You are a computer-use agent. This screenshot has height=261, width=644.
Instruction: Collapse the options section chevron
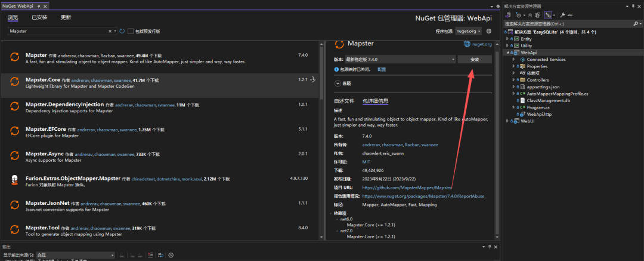tap(338, 84)
